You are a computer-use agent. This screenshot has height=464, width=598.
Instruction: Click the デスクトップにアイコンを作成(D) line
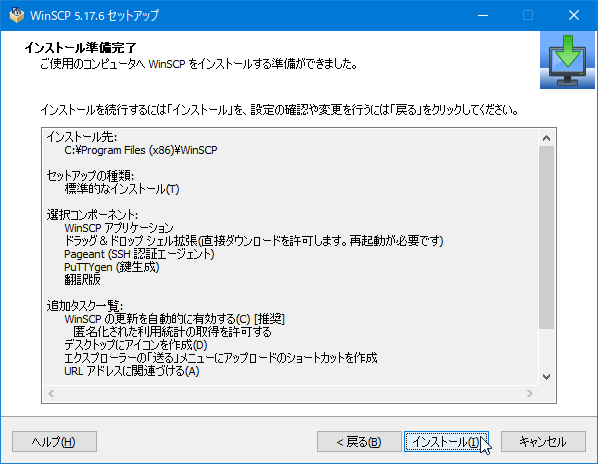pos(136,345)
